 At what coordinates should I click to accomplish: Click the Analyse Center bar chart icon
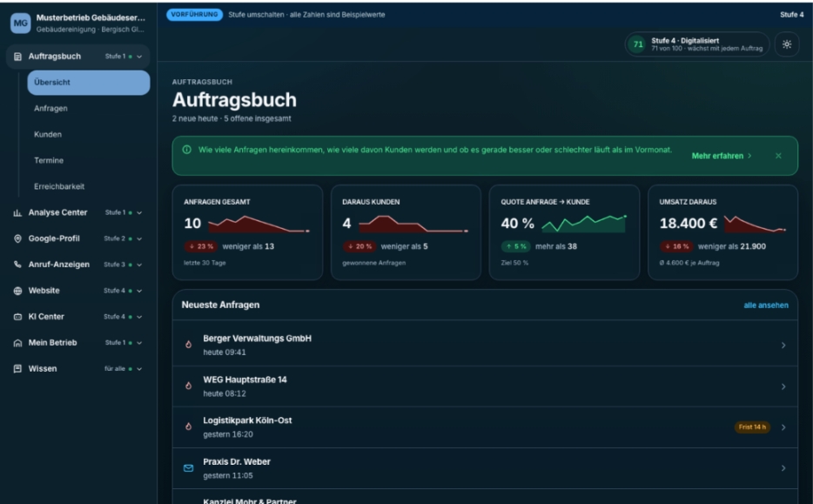[17, 212]
